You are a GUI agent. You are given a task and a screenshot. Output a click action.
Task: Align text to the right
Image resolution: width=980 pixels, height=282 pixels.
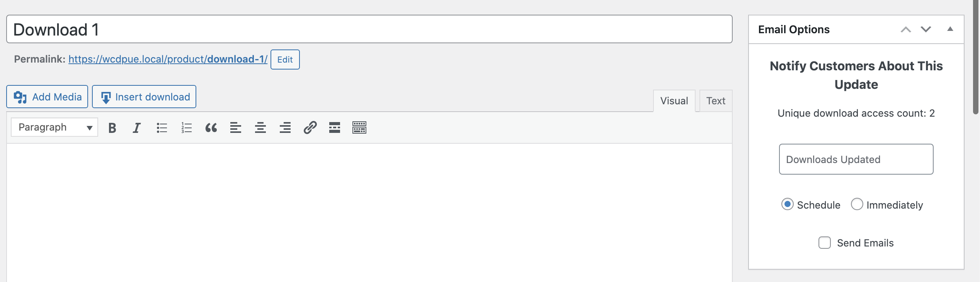pos(285,127)
